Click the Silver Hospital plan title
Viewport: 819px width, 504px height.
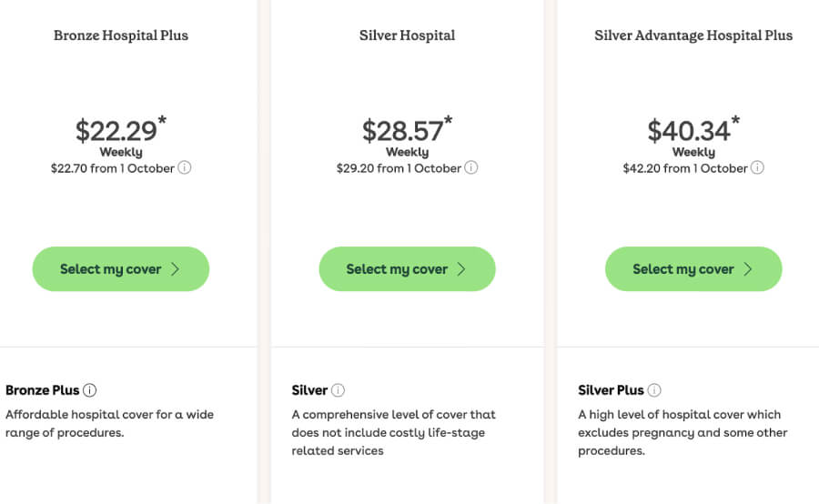(x=407, y=35)
